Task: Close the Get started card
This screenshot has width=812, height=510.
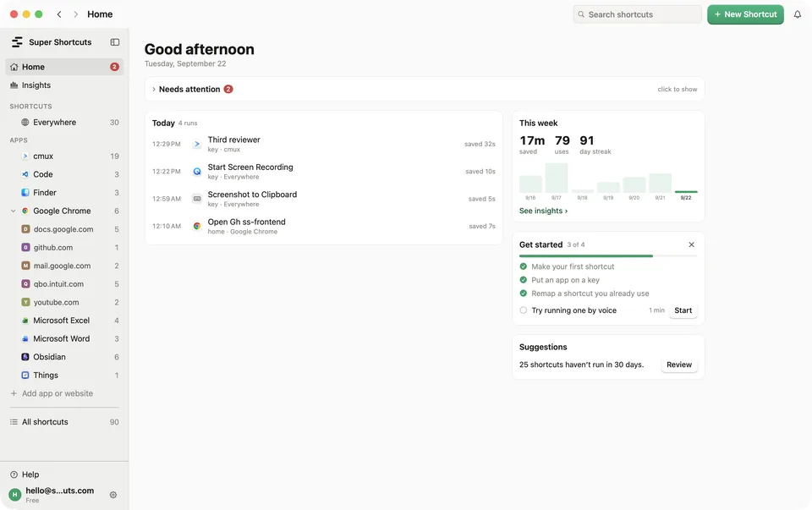Action: (x=691, y=244)
